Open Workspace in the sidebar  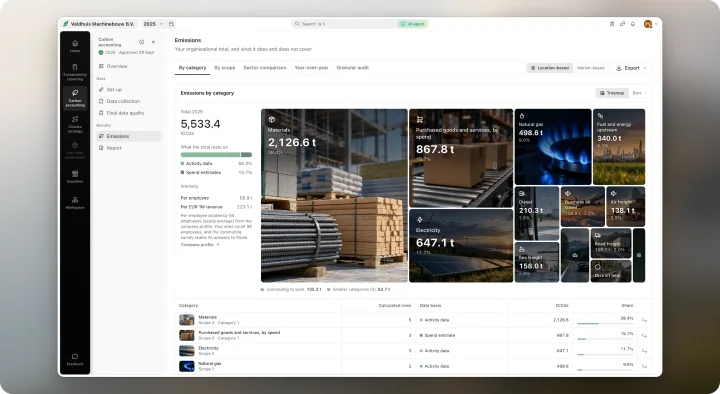pyautogui.click(x=75, y=203)
